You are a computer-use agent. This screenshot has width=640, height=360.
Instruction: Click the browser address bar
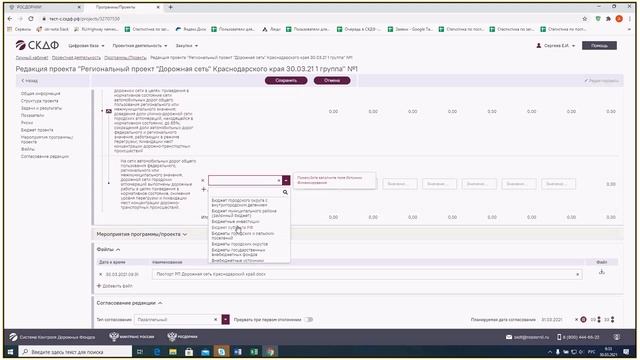click(x=310, y=19)
